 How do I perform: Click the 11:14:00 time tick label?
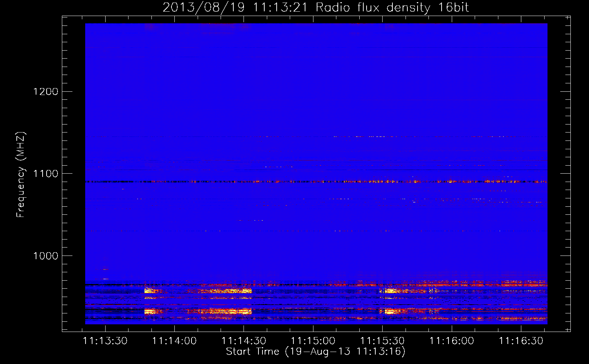tap(174, 341)
